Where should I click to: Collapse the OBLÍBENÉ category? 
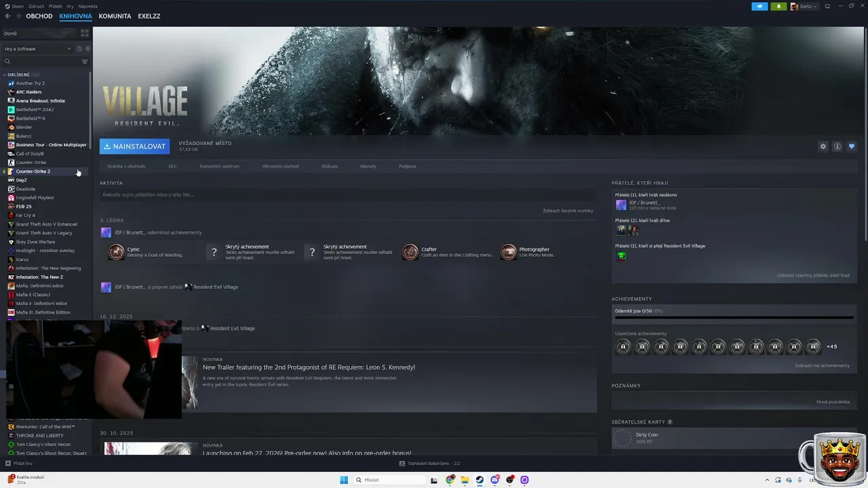[x=5, y=75]
